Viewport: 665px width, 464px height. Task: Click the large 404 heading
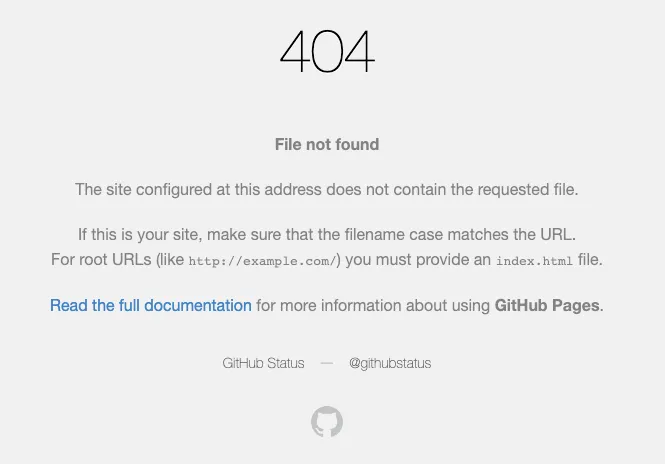click(x=327, y=51)
